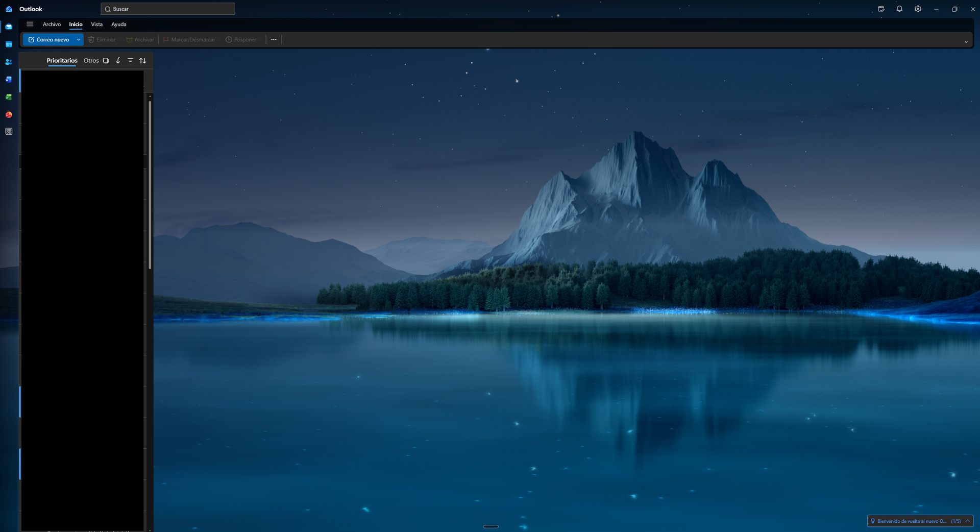This screenshot has height=532, width=980.
Task: Open the filter icon in message list
Action: (x=130, y=61)
